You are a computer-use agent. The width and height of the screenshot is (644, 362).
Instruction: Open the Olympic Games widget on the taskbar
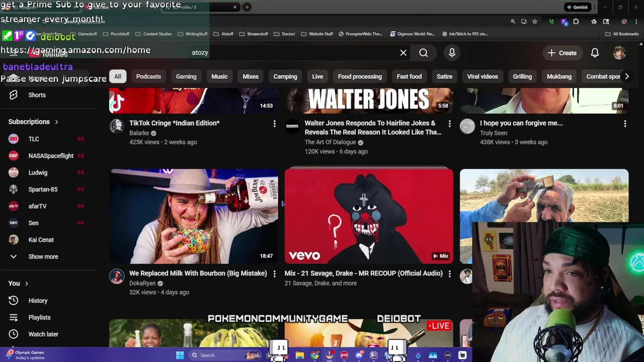coord(25,355)
